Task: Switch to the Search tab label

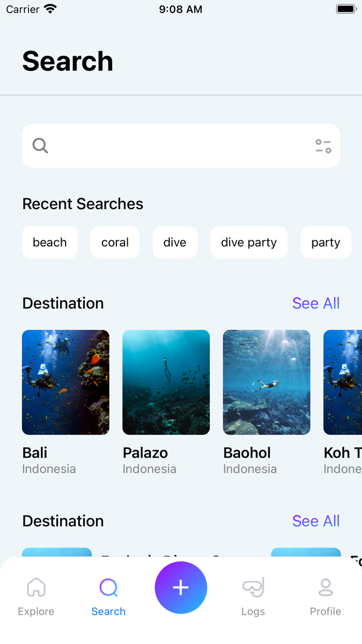Action: click(108, 611)
